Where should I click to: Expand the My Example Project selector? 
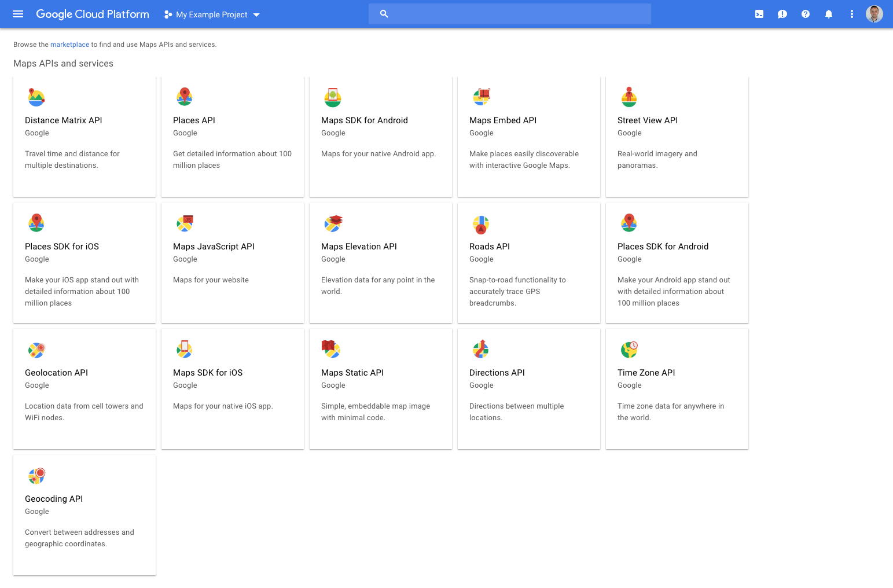coord(212,14)
